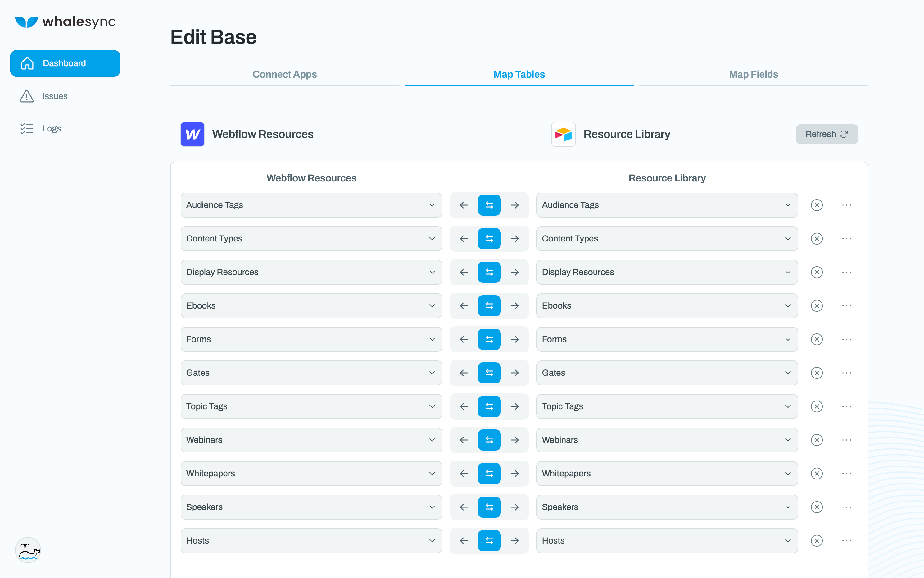Expand Webflow Hosts dropdown

tap(311, 540)
